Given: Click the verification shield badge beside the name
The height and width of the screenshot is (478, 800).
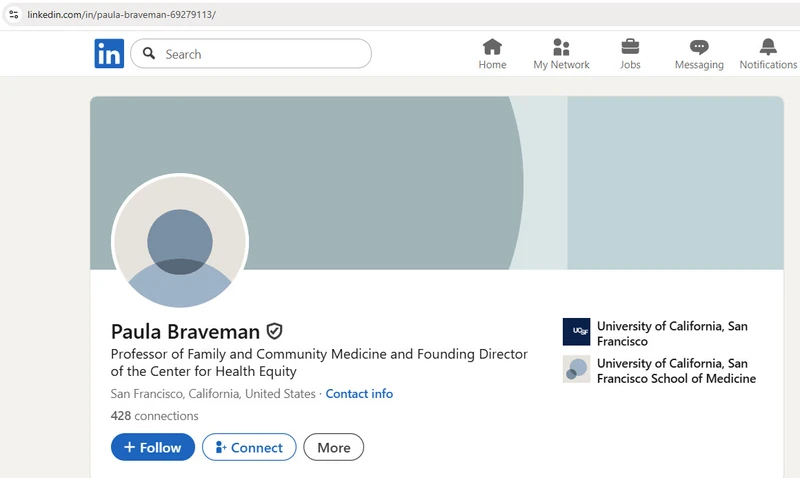Looking at the screenshot, I should [x=274, y=331].
